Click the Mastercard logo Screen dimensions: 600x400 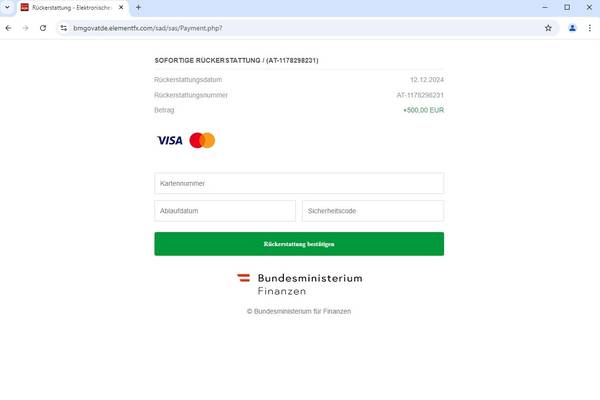pyautogui.click(x=202, y=140)
